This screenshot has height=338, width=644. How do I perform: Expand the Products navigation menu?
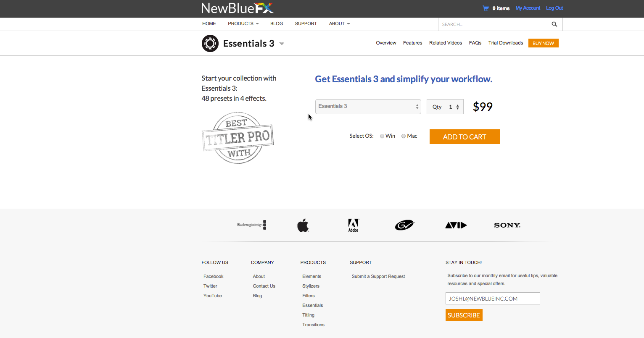point(243,24)
